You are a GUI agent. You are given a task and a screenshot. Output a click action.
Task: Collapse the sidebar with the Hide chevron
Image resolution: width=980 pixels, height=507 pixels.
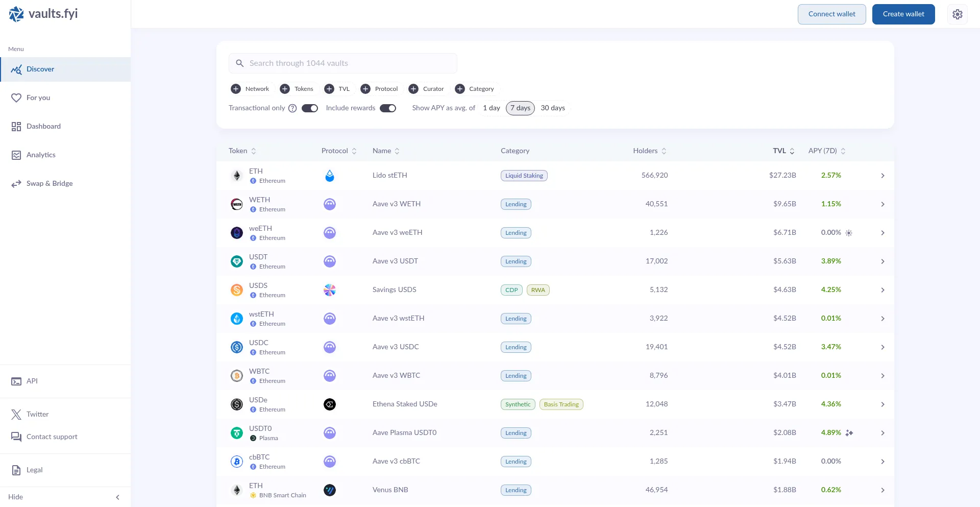[117, 497]
